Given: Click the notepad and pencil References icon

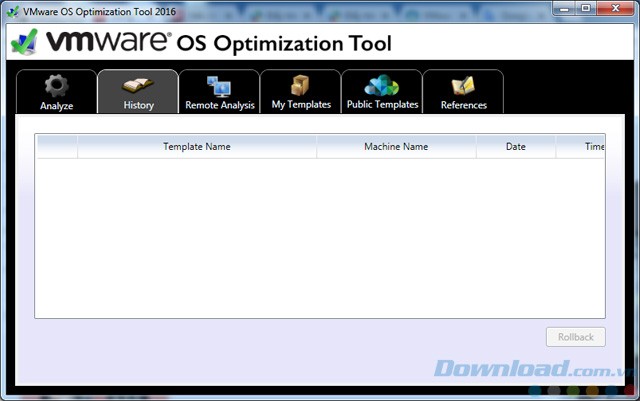Looking at the screenshot, I should click(x=463, y=86).
